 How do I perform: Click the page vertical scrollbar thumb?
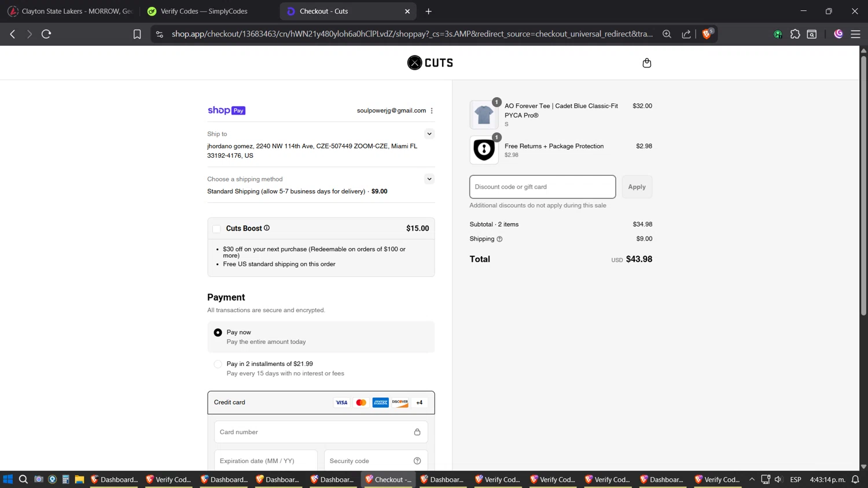coord(863,185)
